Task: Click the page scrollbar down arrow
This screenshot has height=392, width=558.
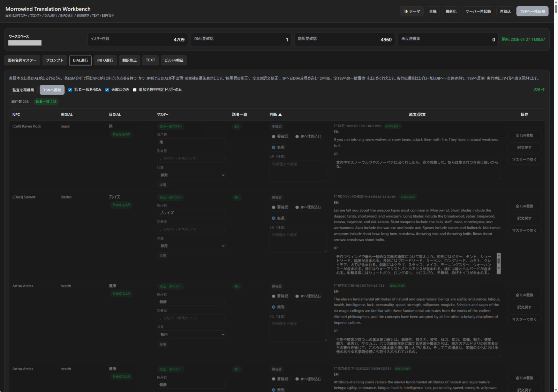Action: [x=556, y=390]
